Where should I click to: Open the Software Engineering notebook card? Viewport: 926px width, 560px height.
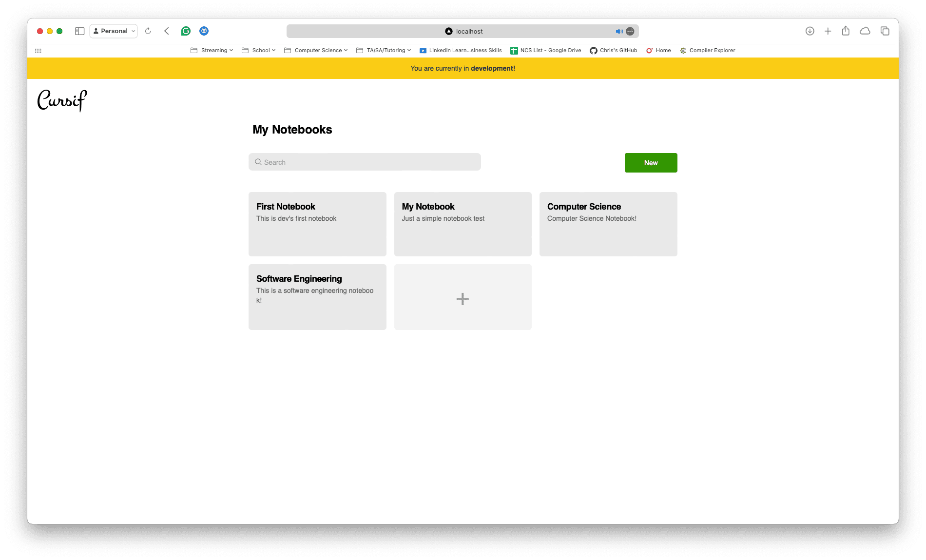coord(317,297)
